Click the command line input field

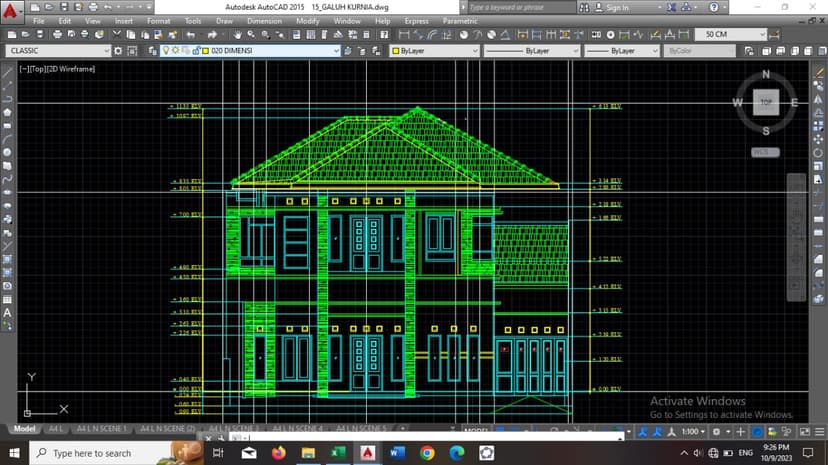coord(428,438)
